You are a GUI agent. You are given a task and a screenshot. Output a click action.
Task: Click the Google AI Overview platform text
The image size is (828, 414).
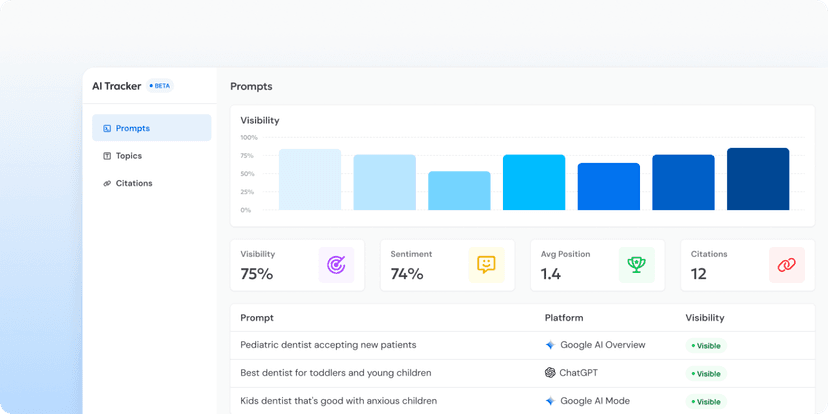coord(603,345)
